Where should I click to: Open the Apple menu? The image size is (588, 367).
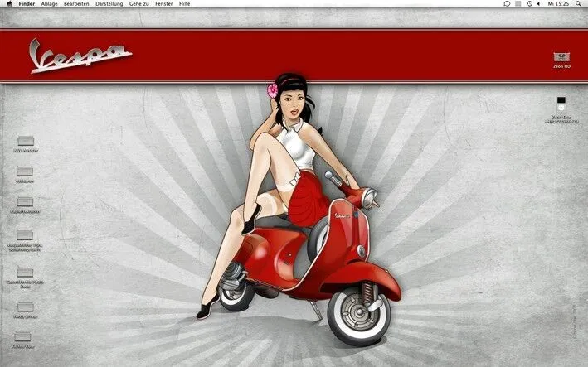click(7, 4)
